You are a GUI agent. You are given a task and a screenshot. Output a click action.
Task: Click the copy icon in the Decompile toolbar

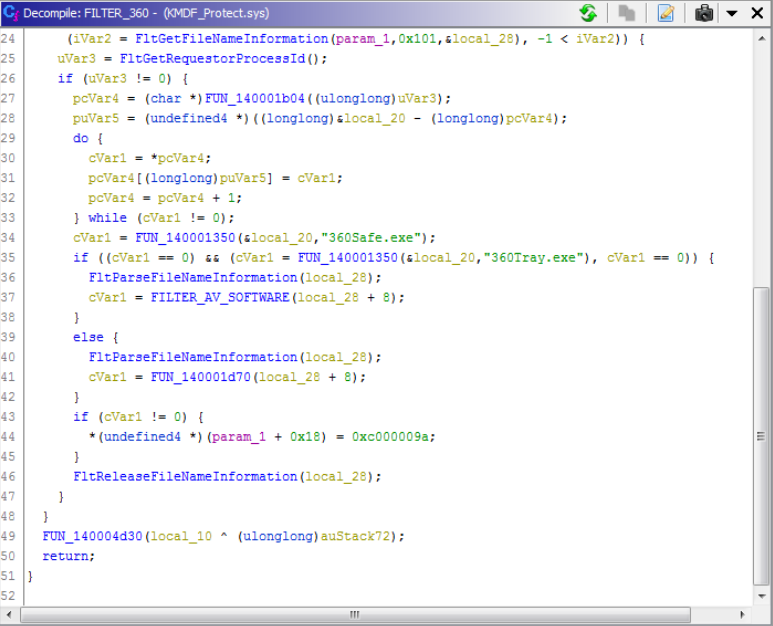click(x=627, y=13)
